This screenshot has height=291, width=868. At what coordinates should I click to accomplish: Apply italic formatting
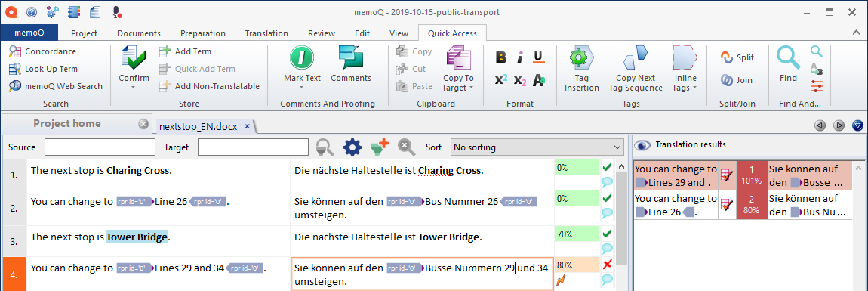click(x=520, y=57)
